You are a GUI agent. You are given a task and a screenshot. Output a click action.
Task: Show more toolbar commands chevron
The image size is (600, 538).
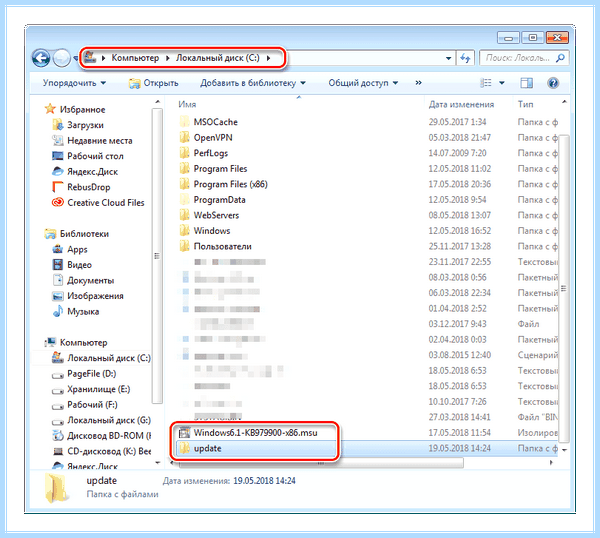(419, 83)
